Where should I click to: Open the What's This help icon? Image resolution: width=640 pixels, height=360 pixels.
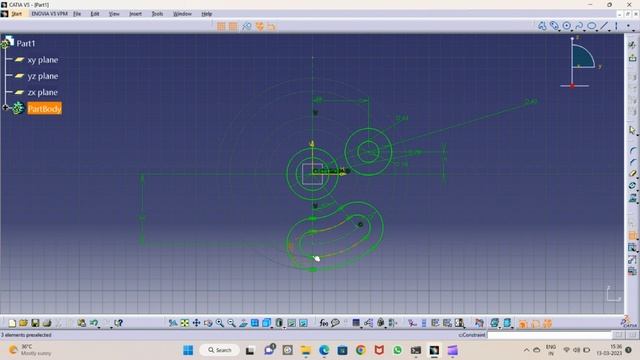point(118,323)
